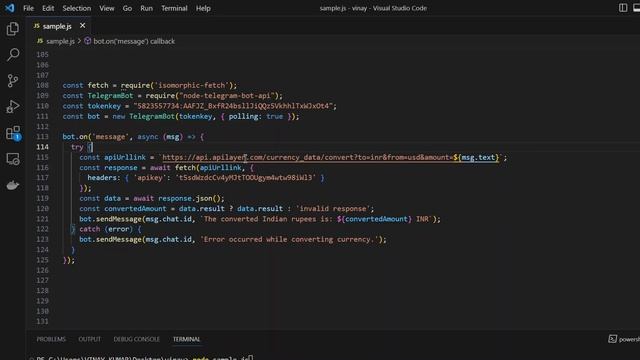This screenshot has height=360, width=640.
Task: Open Run and Debug view
Action: 13,107
